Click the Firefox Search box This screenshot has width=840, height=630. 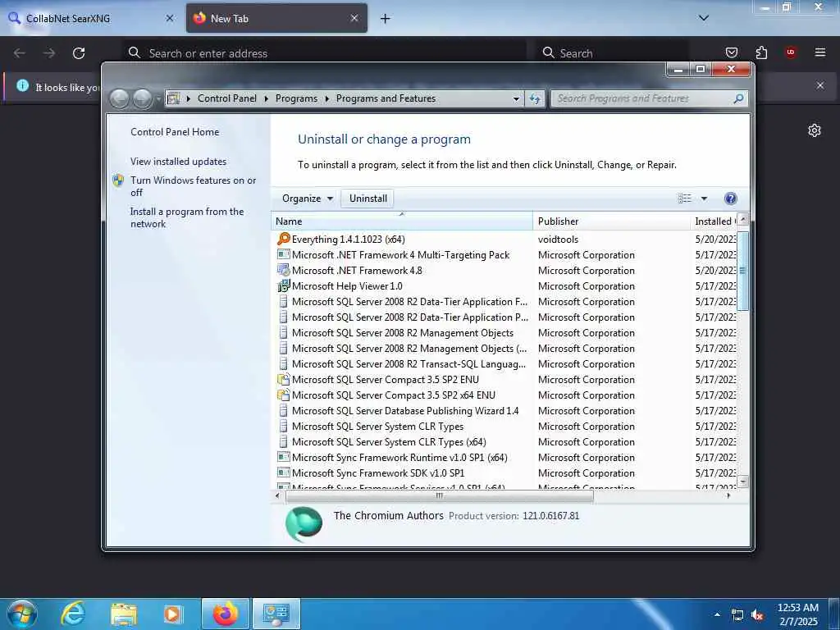(x=614, y=53)
